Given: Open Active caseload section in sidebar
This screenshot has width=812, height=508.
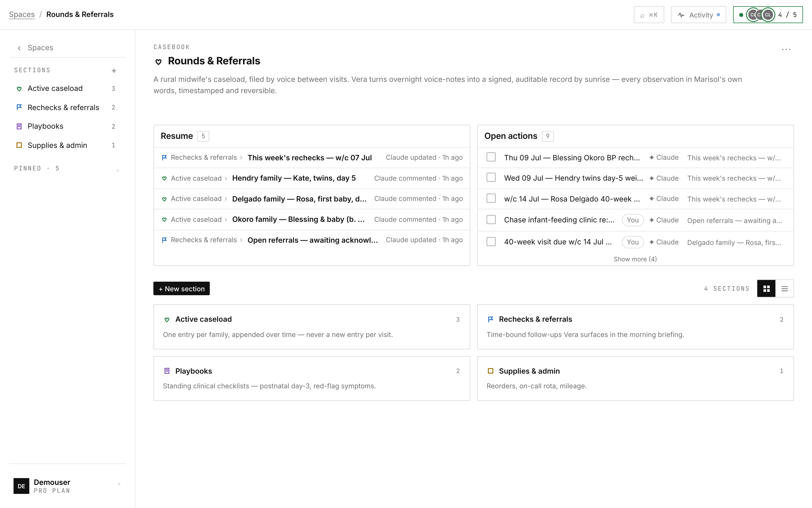Looking at the screenshot, I should 67,88.
